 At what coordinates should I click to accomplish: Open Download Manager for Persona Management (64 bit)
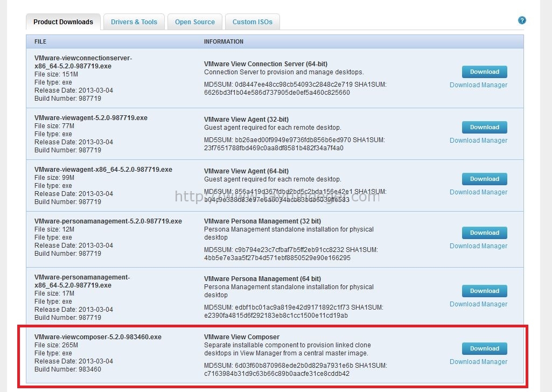coord(478,304)
